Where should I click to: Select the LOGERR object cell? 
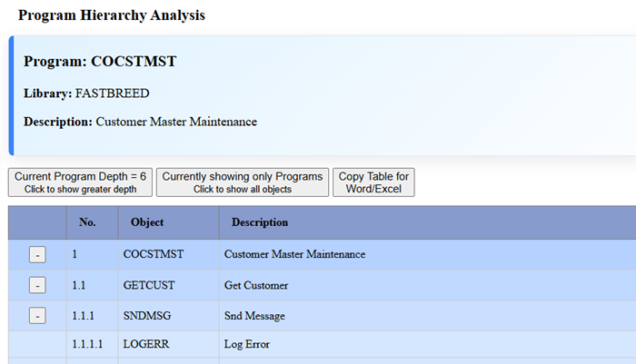[x=145, y=345]
